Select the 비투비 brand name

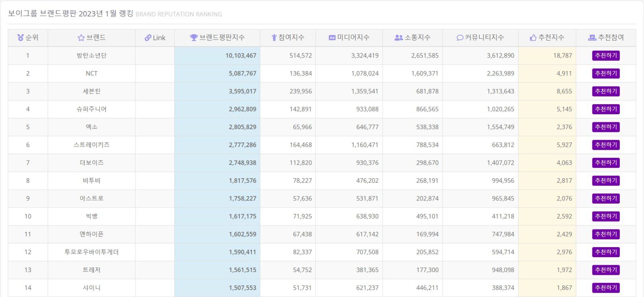[92, 181]
